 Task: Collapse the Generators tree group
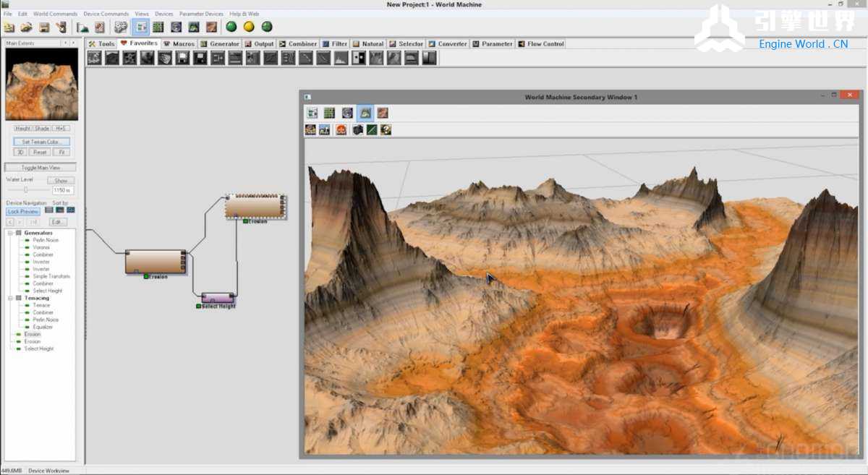(10, 233)
